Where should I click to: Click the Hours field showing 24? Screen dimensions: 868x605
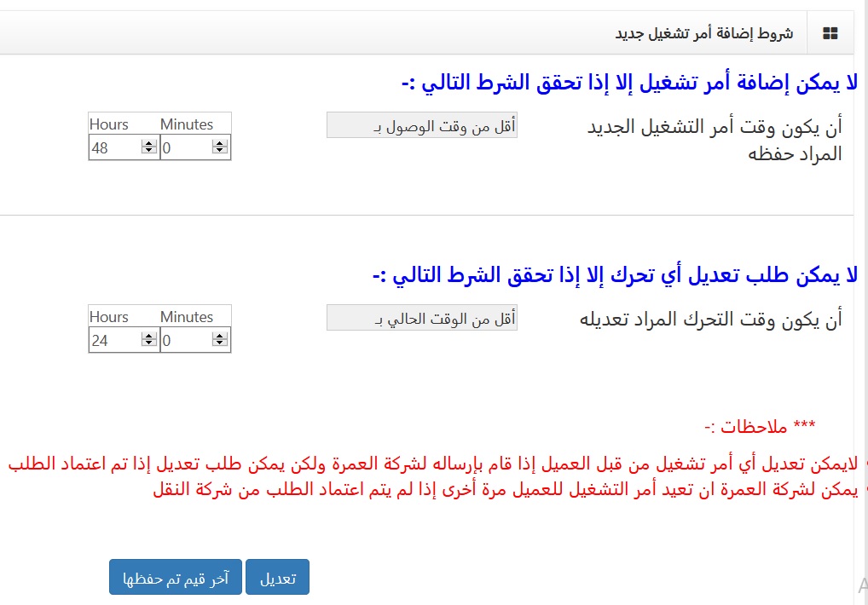pyautogui.click(x=113, y=340)
